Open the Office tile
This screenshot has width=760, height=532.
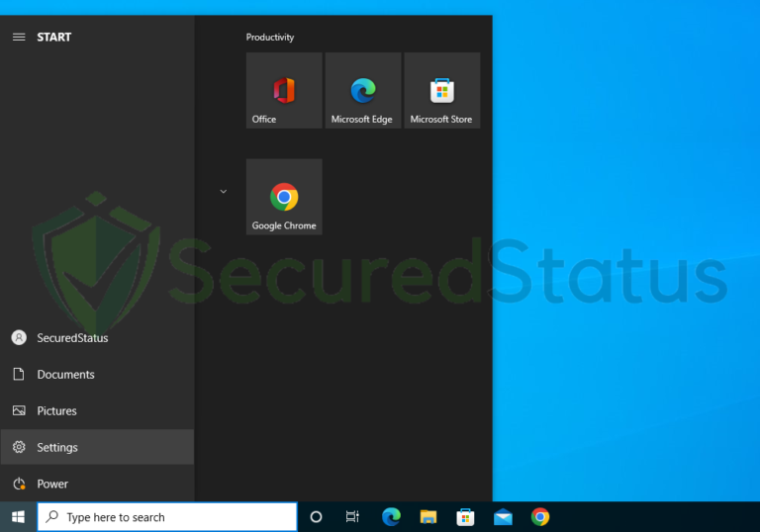tap(284, 91)
